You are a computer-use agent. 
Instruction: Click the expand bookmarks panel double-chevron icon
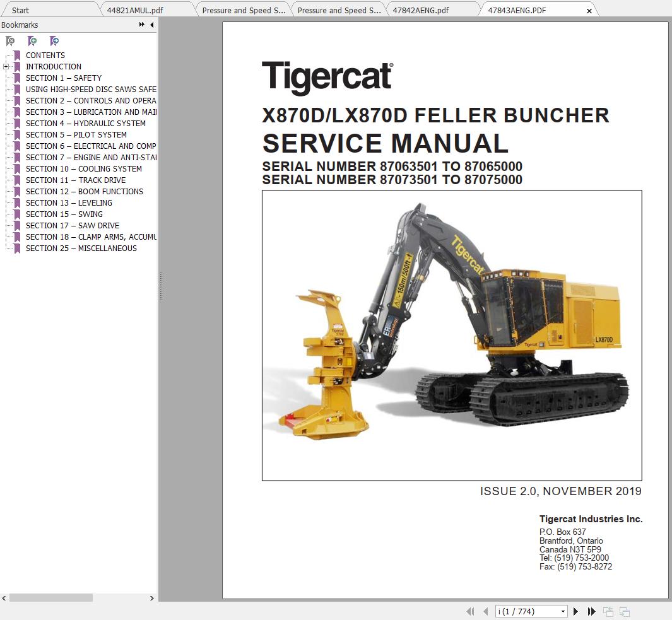coord(141,25)
